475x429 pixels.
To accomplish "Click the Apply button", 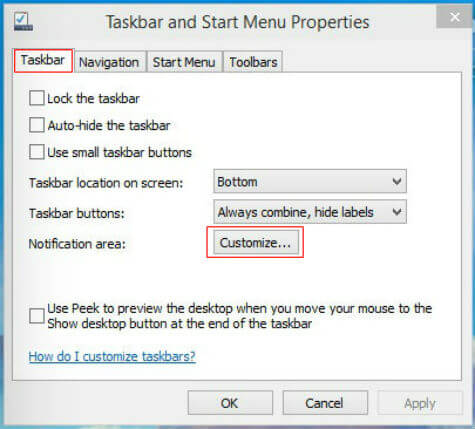I will click(420, 403).
